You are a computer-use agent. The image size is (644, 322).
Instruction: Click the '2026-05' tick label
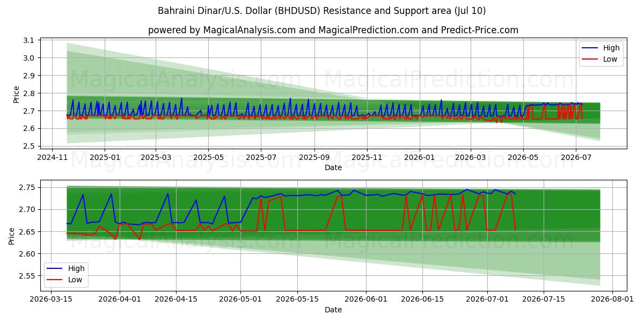(523, 157)
